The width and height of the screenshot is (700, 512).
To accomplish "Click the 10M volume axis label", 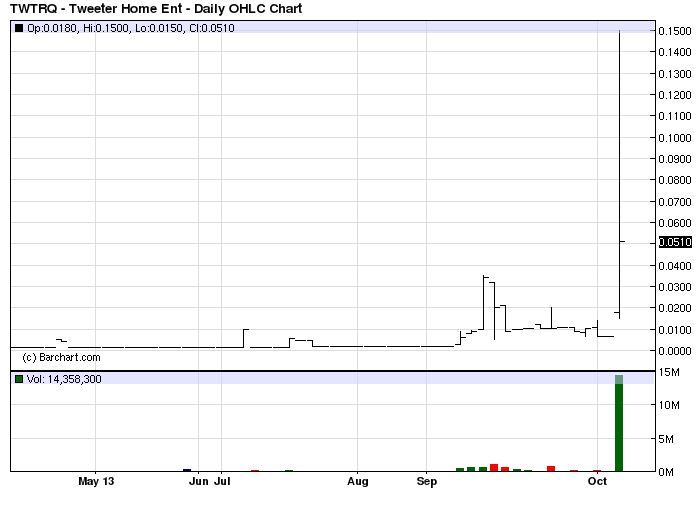I will point(669,405).
